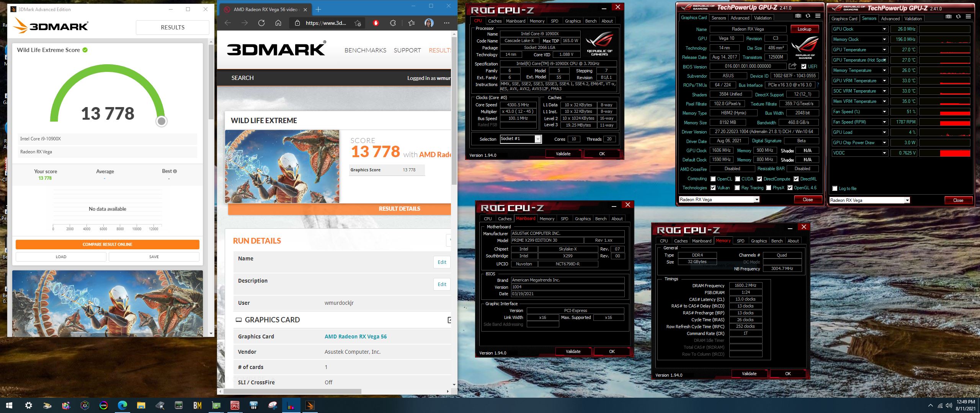This screenshot has height=413, width=980.
Task: Open Advanced tab in left GPU-Z window
Action: (740, 18)
